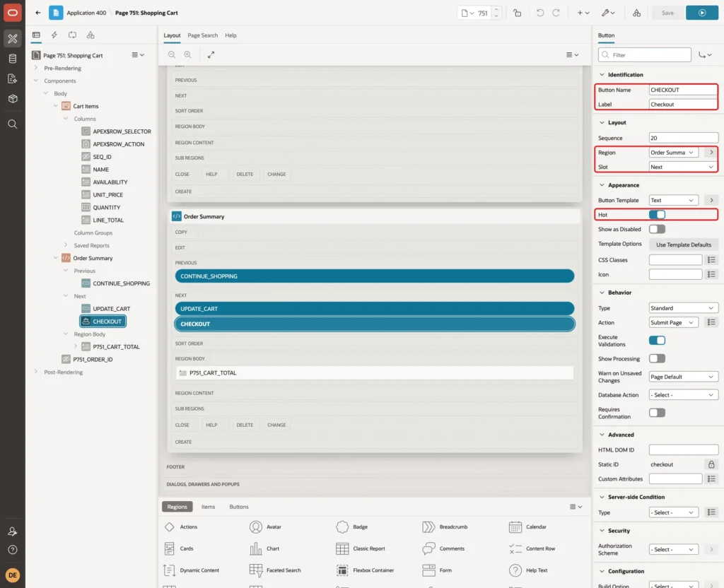724x588 pixels.
Task: Open the Region dropdown Order Summary
Action: point(674,153)
